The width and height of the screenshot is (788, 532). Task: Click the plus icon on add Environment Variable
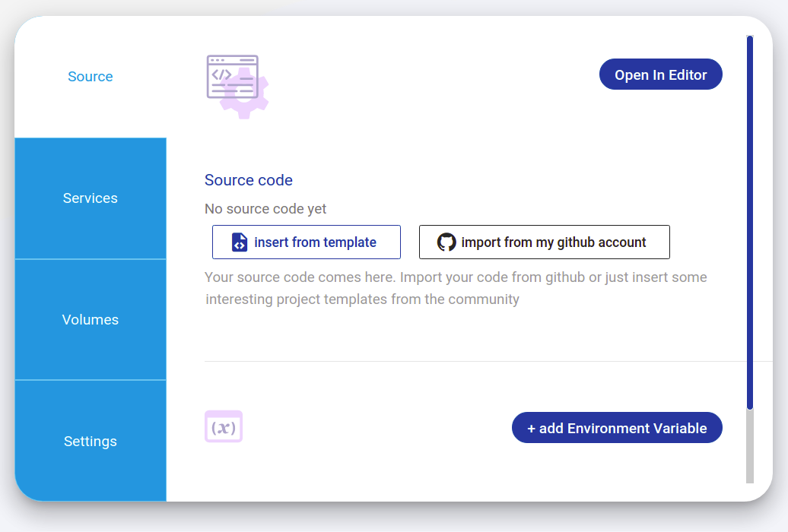tap(532, 427)
